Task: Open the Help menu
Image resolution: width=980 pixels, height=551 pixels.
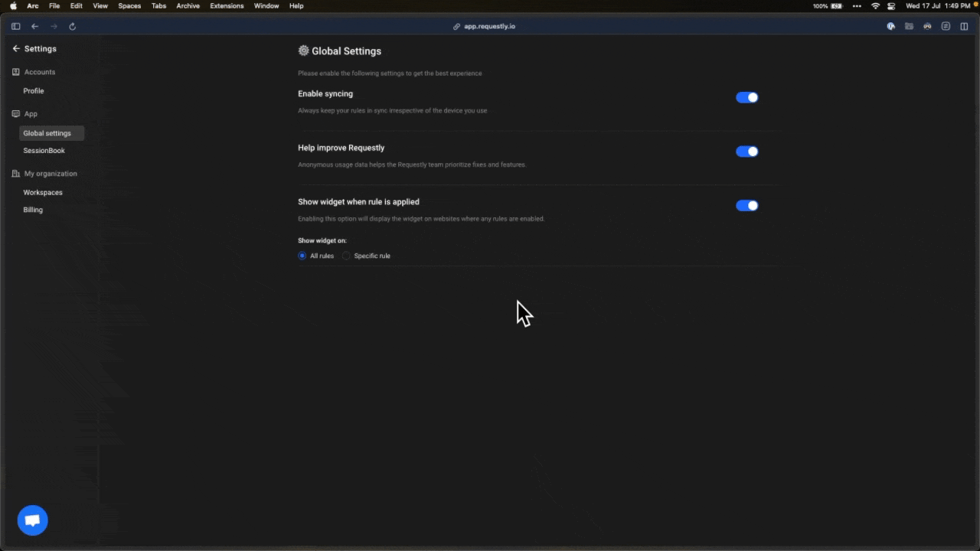Action: (x=296, y=5)
